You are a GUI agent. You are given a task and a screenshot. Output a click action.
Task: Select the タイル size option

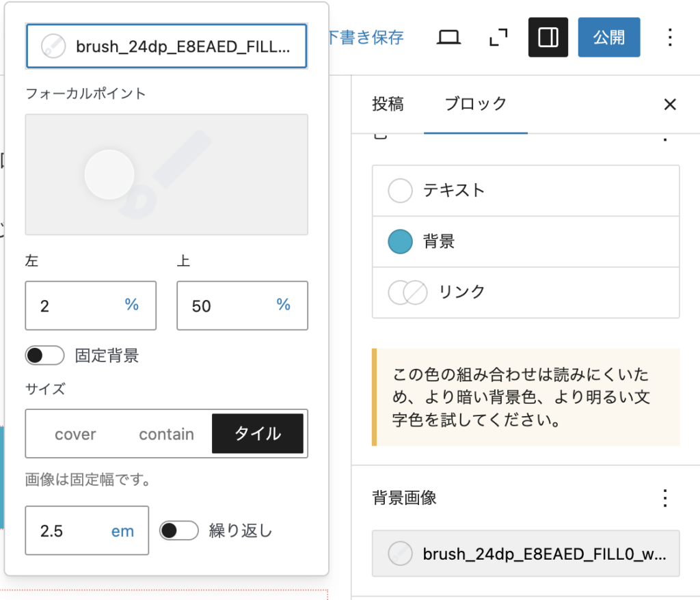258,434
